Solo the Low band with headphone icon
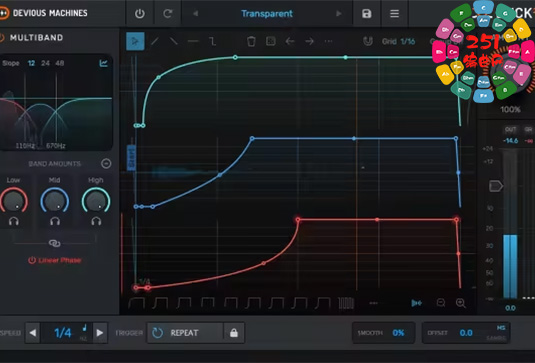The height and width of the screenshot is (363, 535). click(14, 221)
